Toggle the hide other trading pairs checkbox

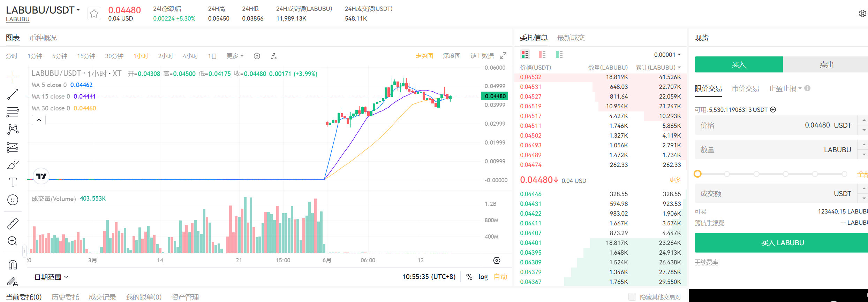(632, 297)
